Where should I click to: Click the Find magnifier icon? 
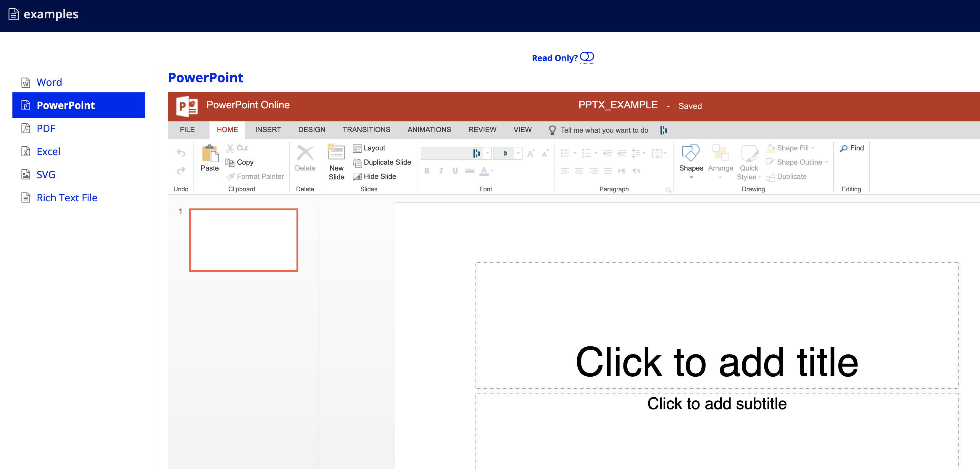[x=843, y=148]
